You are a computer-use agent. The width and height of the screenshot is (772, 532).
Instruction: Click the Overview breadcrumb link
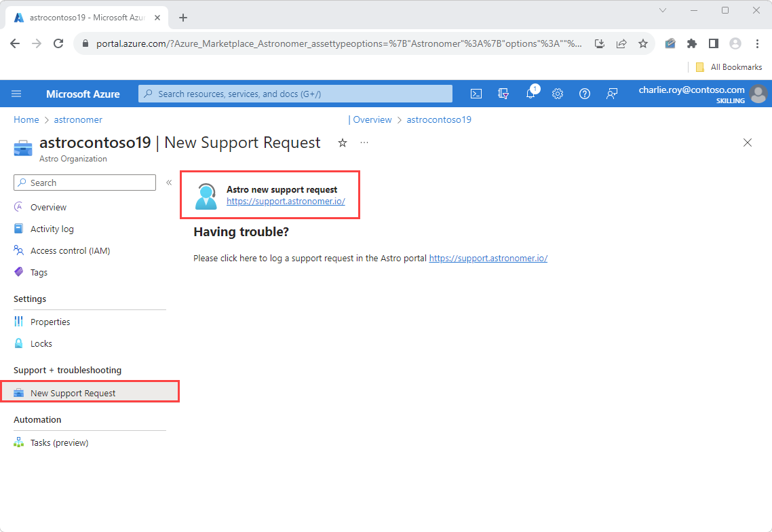372,119
